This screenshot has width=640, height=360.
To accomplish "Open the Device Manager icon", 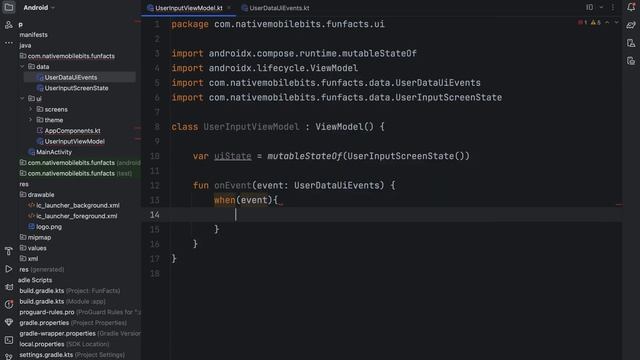I will coord(631,43).
